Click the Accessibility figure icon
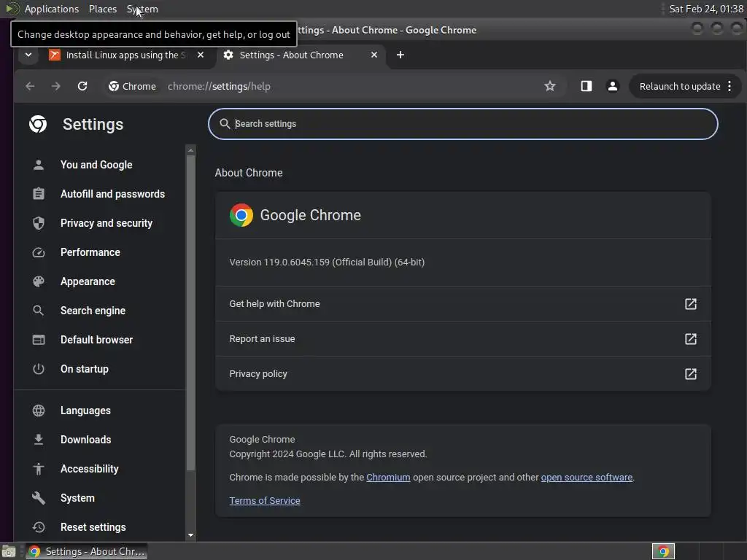This screenshot has height=560, width=747. tap(39, 469)
